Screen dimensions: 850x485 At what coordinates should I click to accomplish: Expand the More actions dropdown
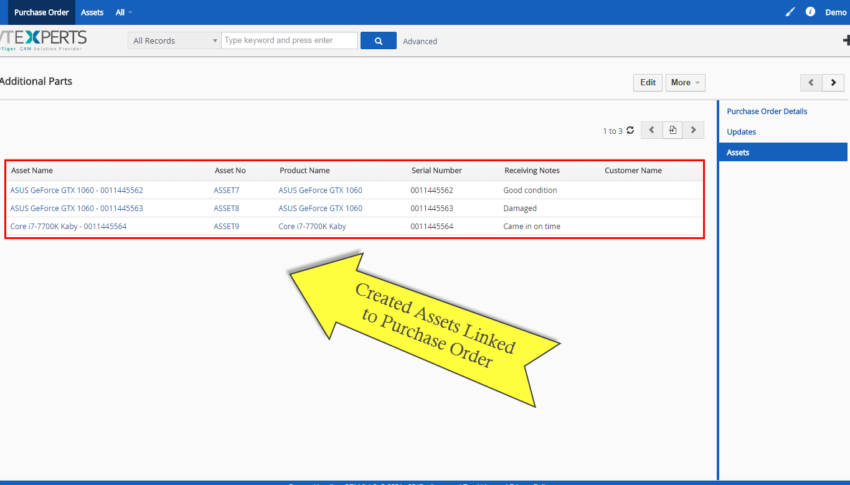(x=685, y=83)
